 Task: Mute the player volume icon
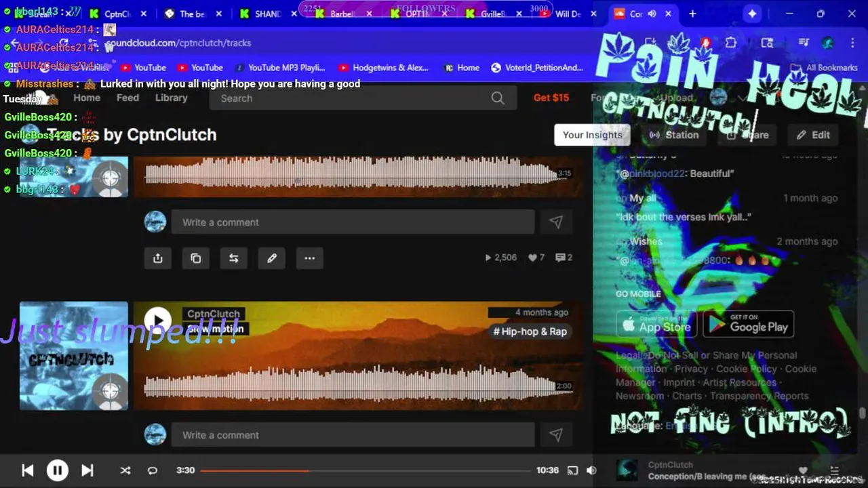(x=591, y=470)
